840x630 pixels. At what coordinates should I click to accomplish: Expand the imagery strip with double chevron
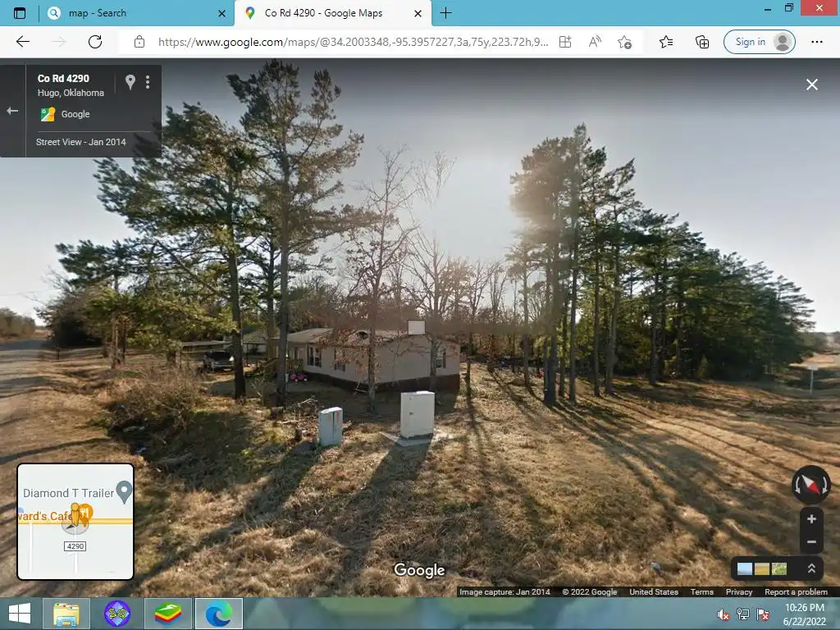pos(811,568)
